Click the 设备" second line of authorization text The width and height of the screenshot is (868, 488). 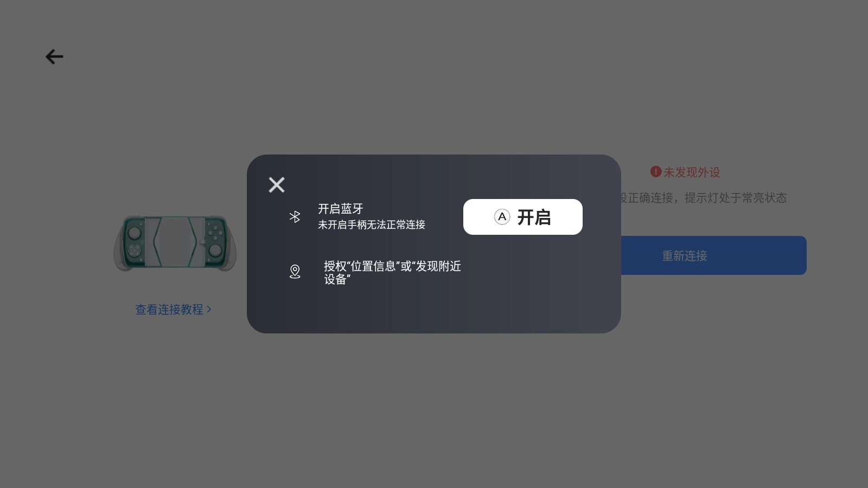337,279
